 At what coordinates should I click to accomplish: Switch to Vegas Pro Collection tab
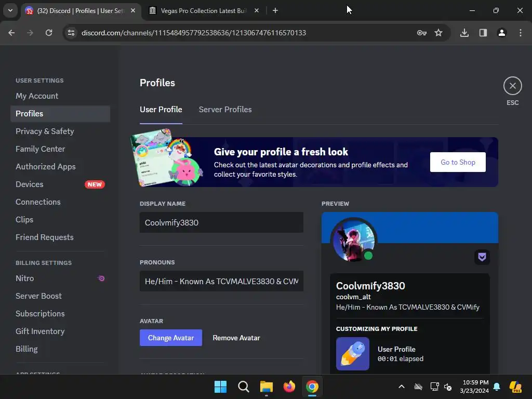(x=204, y=10)
